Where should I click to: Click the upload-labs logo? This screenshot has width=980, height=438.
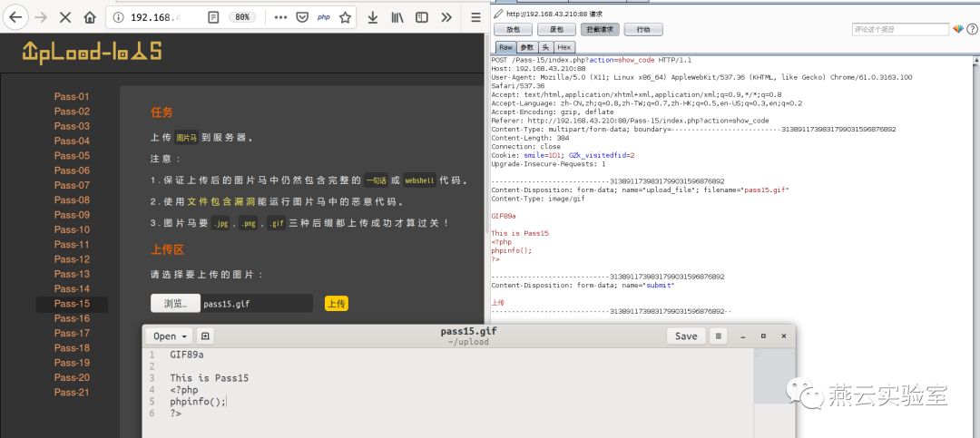92,51
